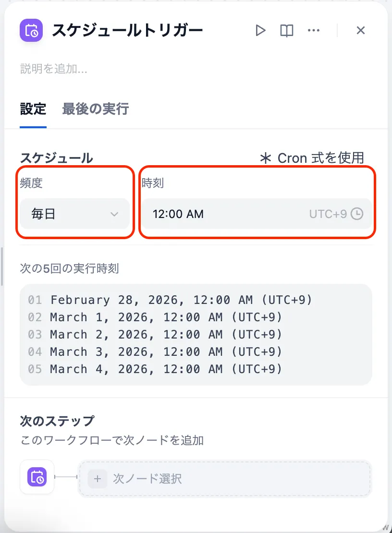Close the schedule trigger panel
The height and width of the screenshot is (533, 392).
(x=361, y=31)
